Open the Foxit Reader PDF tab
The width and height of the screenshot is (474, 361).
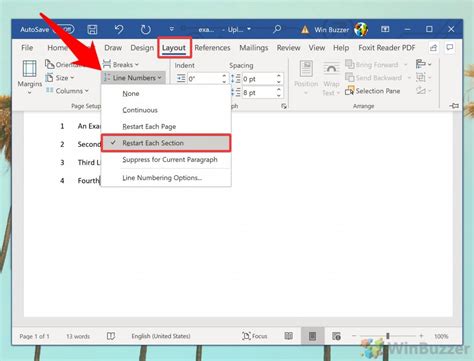387,48
